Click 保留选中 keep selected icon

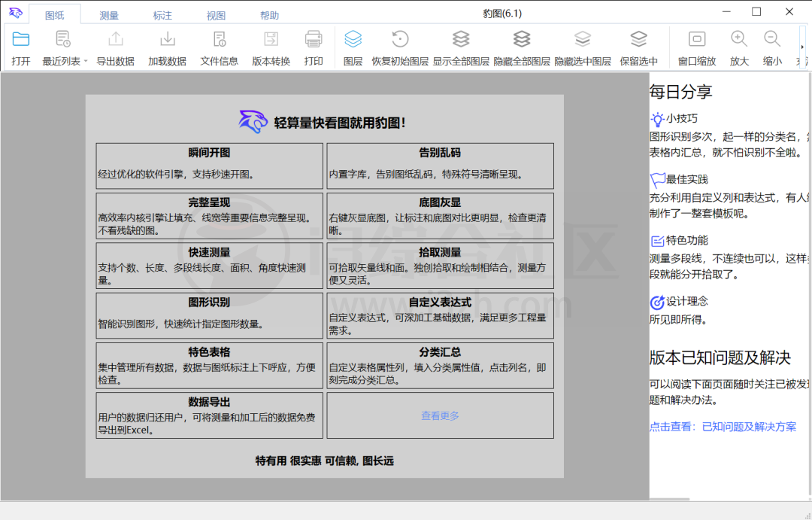click(x=638, y=39)
